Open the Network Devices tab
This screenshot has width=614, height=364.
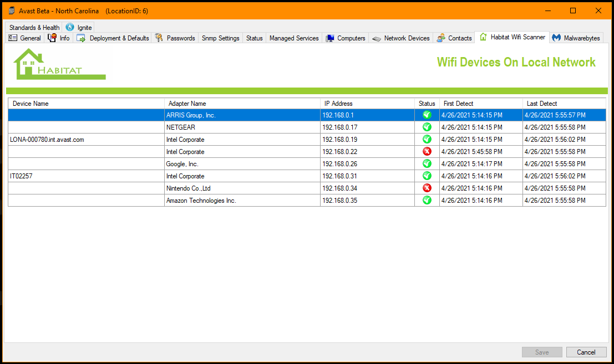click(401, 38)
